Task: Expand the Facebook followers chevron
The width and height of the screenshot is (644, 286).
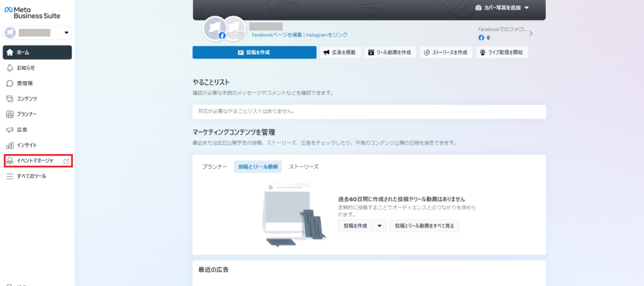Action: (531, 33)
